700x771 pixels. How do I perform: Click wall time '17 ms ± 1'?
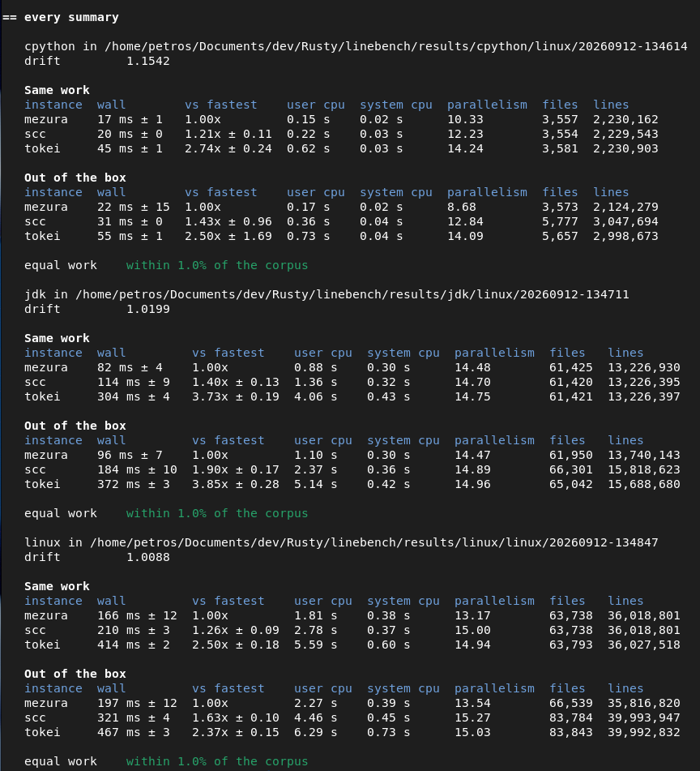pyautogui.click(x=130, y=119)
